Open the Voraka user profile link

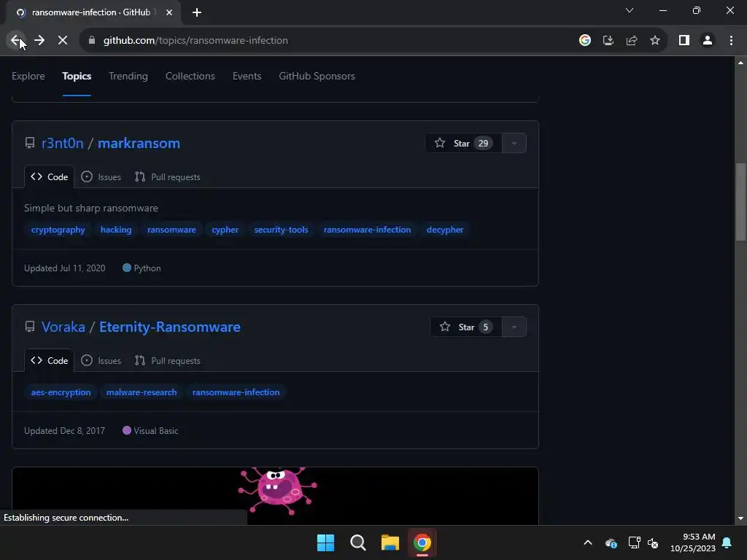tap(63, 327)
